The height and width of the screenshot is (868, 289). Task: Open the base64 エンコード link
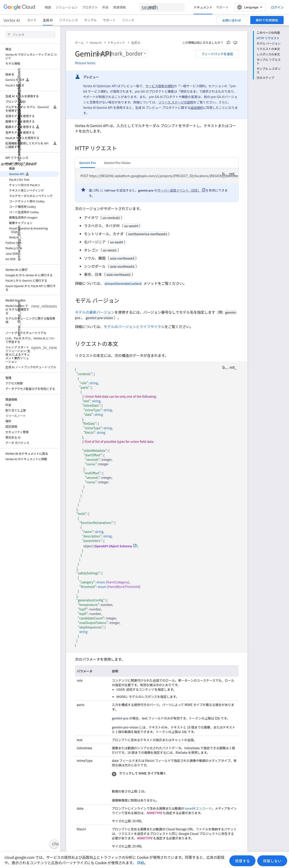[198, 808]
